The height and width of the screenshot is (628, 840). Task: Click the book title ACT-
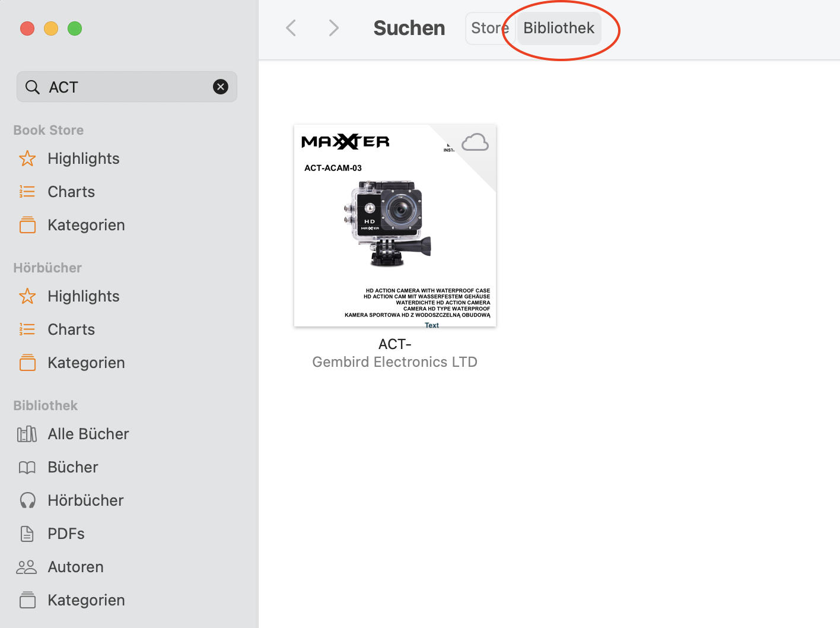[x=395, y=344]
